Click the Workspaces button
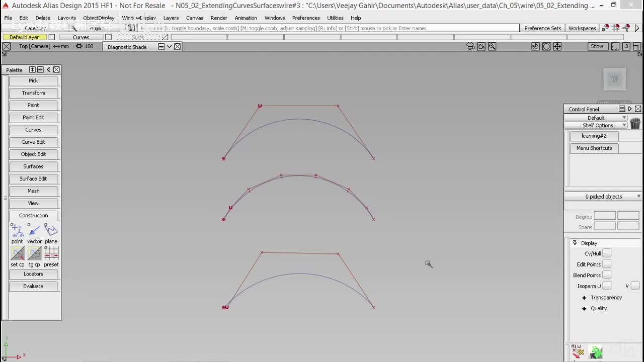This screenshot has height=362, width=644. pos(582,28)
